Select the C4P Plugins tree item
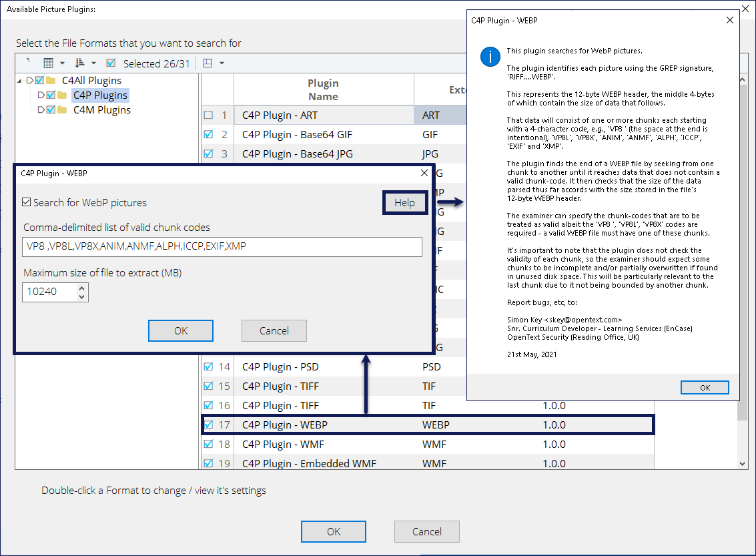This screenshot has height=556, width=756. click(x=100, y=95)
